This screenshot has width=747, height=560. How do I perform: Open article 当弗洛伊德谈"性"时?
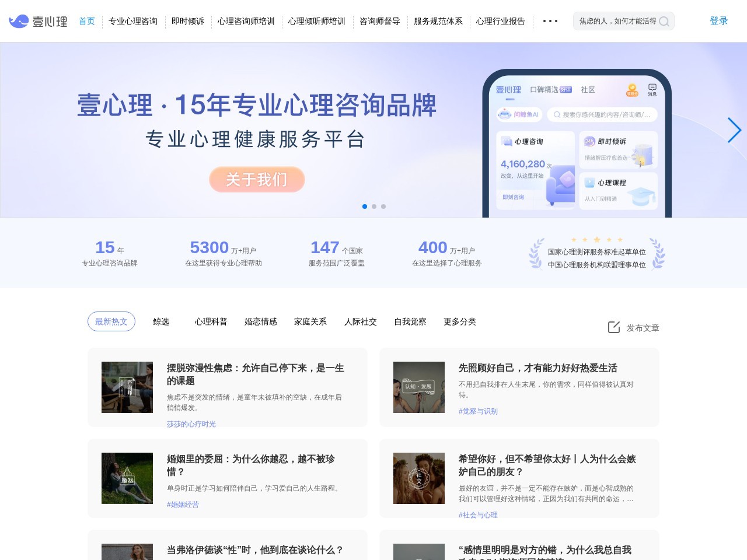255,550
